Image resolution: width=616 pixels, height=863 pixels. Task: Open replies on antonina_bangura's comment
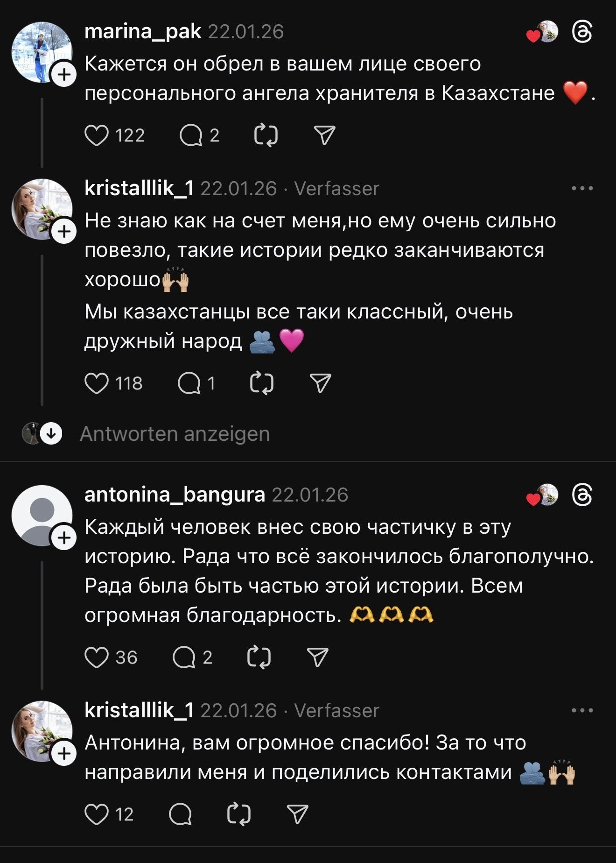pyautogui.click(x=184, y=658)
